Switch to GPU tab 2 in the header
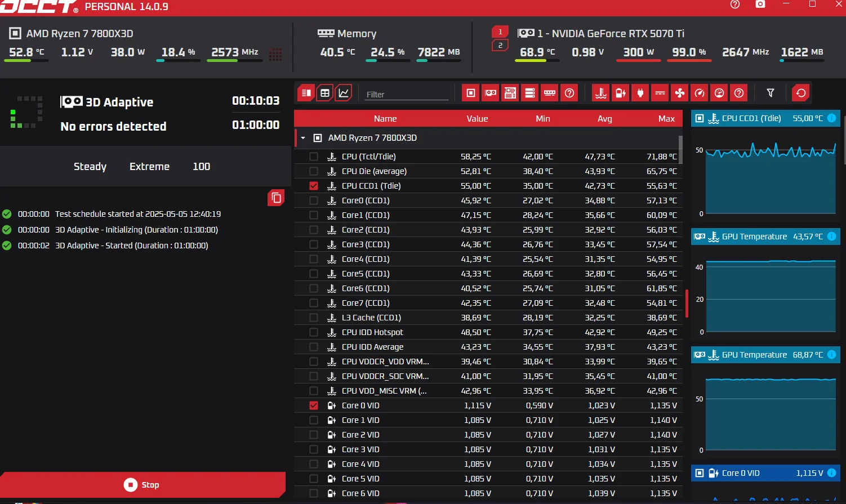 click(500, 45)
